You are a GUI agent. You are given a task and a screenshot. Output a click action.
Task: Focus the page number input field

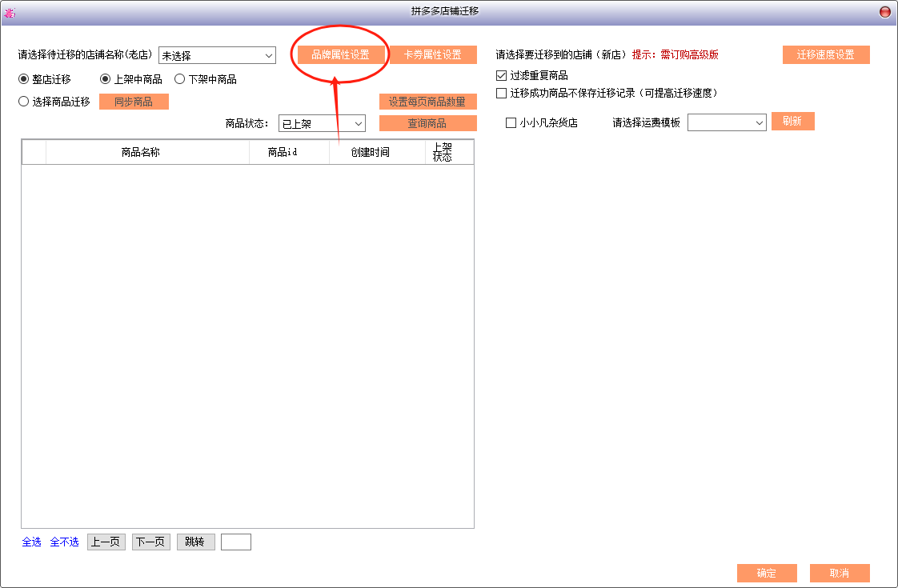click(x=236, y=542)
